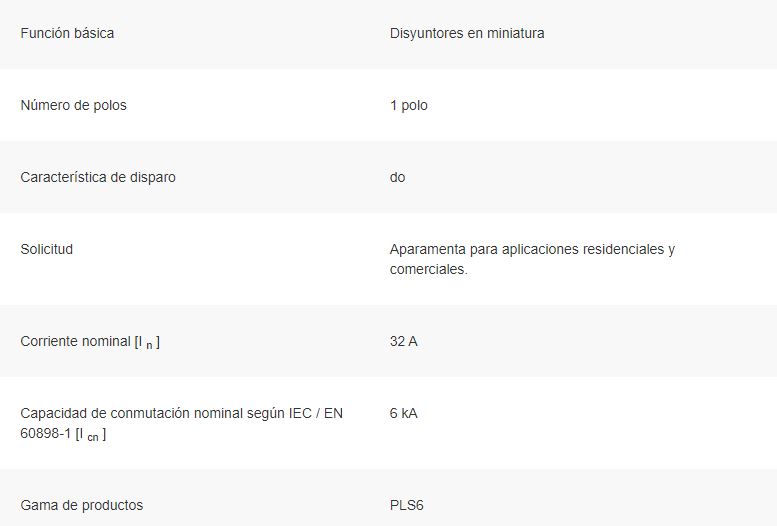Click the 'Solicitud' row label
This screenshot has width=777, height=526.
[47, 249]
